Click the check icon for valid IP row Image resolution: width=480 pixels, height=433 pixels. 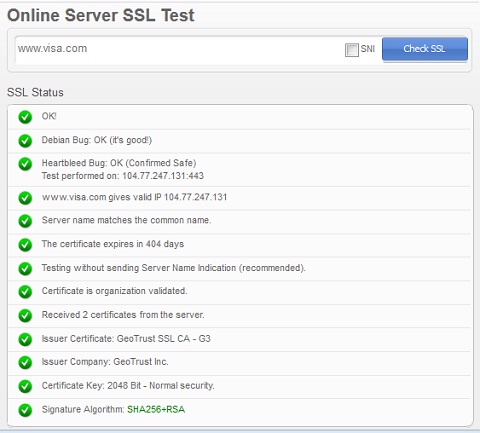(x=25, y=198)
